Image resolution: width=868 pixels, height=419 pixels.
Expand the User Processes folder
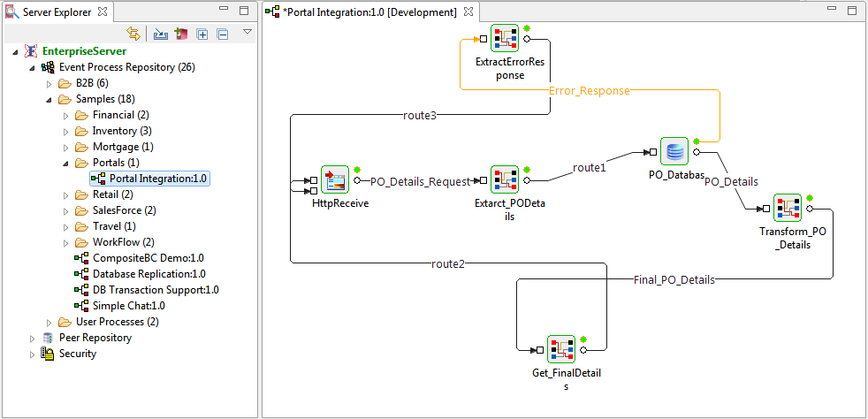pos(49,322)
